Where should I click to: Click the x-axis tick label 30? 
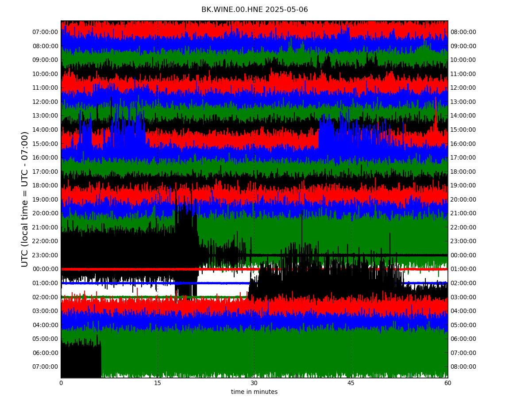click(254, 383)
